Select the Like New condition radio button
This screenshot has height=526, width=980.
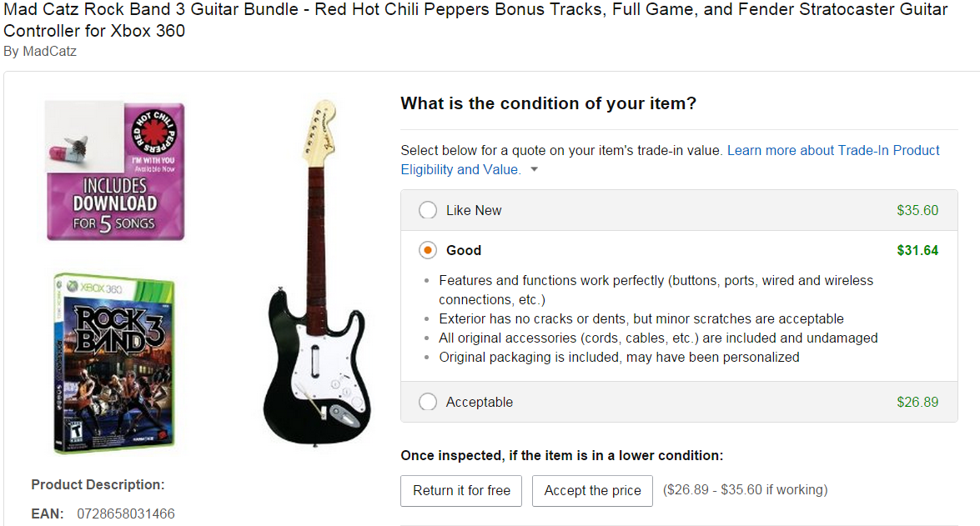tap(428, 210)
